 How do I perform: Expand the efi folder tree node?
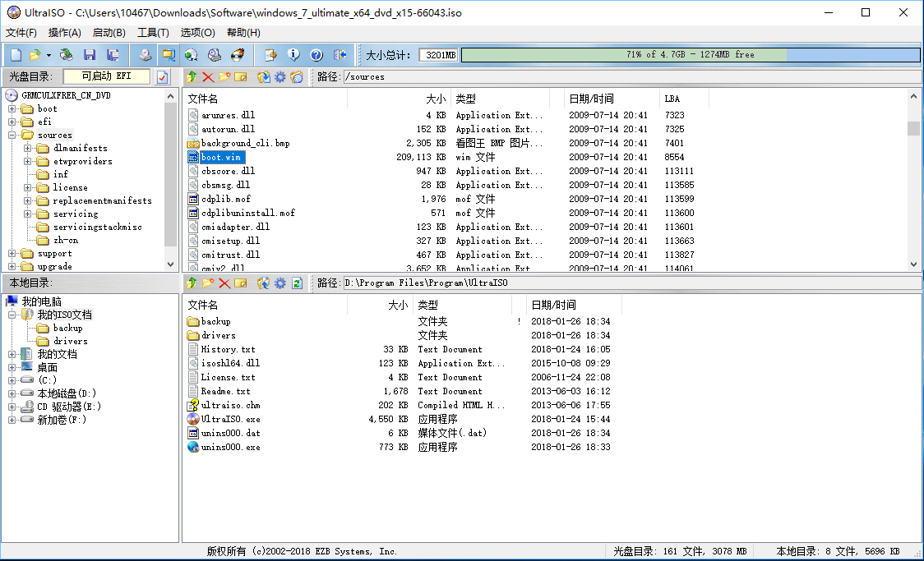click(x=12, y=122)
